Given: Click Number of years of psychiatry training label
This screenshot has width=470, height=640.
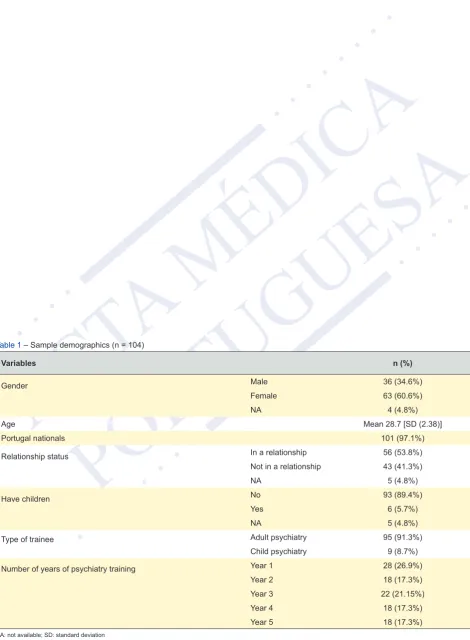Looking at the screenshot, I should click(68, 569).
